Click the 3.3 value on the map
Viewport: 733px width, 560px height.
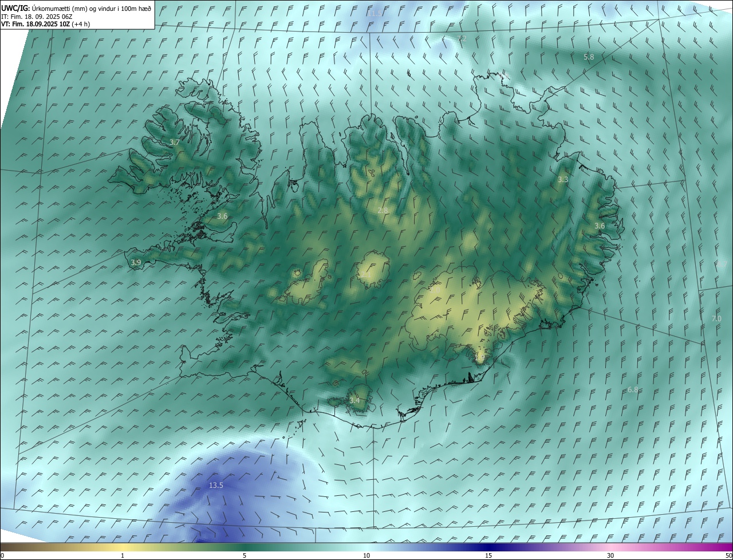[x=563, y=180]
